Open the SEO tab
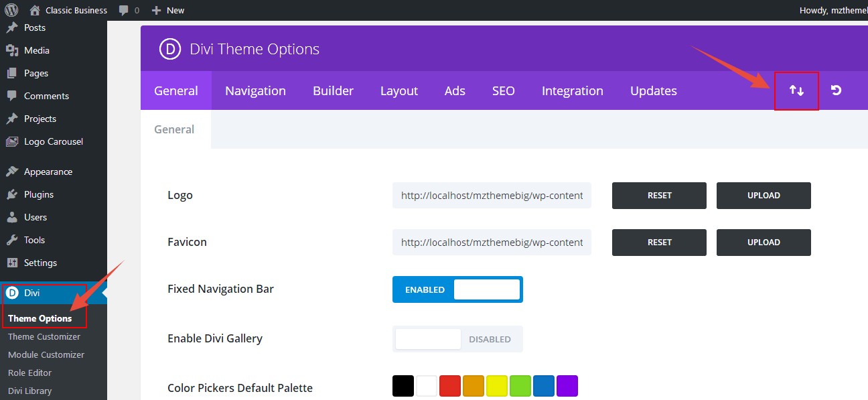 coord(504,90)
